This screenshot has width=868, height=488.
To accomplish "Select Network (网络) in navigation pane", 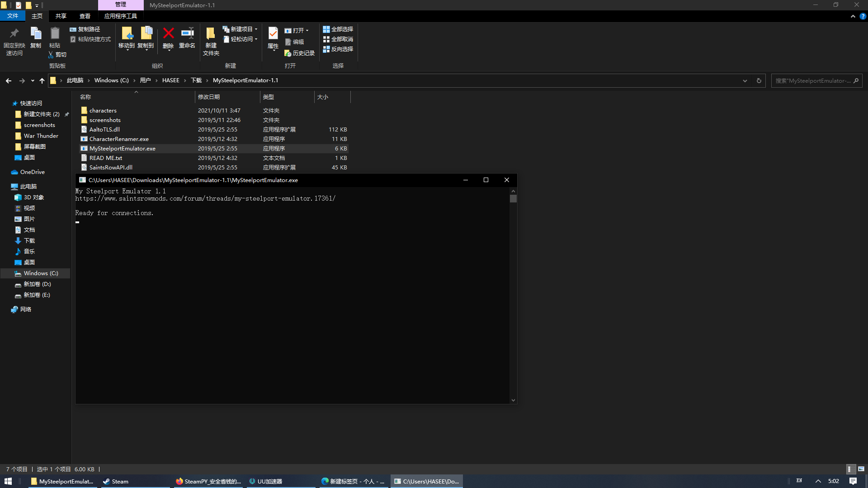I will coord(26,310).
